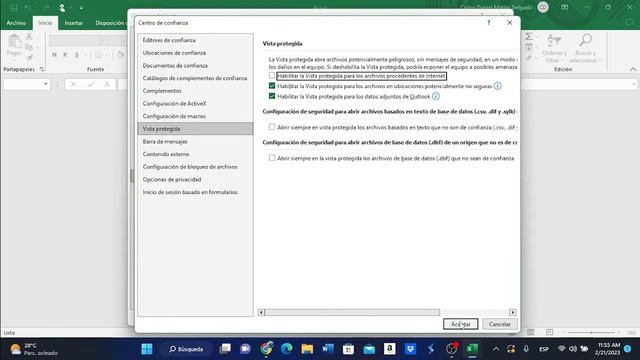The width and height of the screenshot is (640, 360).
Task: Click Undo icon in Excel title bar
Action: click(28, 8)
